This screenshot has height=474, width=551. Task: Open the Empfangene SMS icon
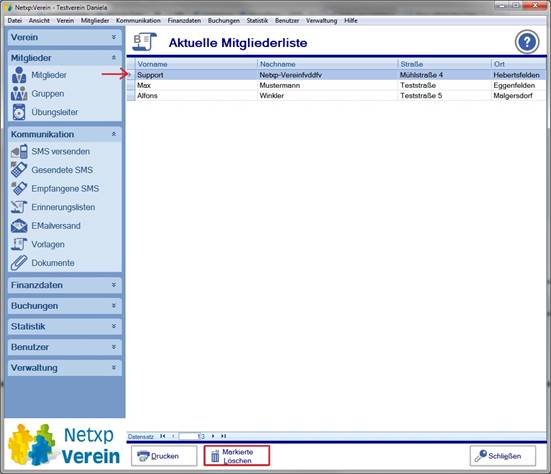[19, 188]
